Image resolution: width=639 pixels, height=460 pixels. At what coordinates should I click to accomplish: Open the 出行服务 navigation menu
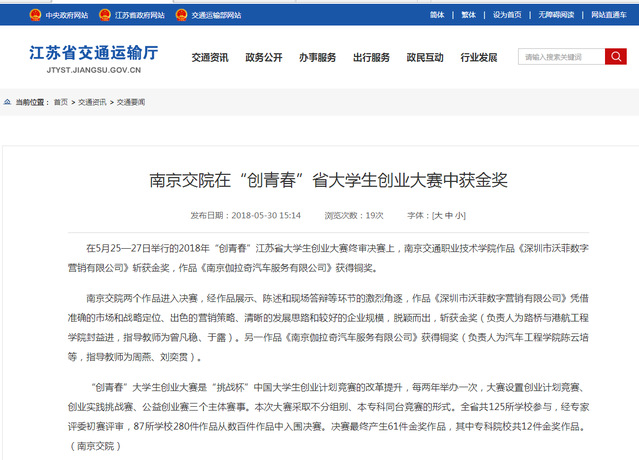(x=371, y=58)
